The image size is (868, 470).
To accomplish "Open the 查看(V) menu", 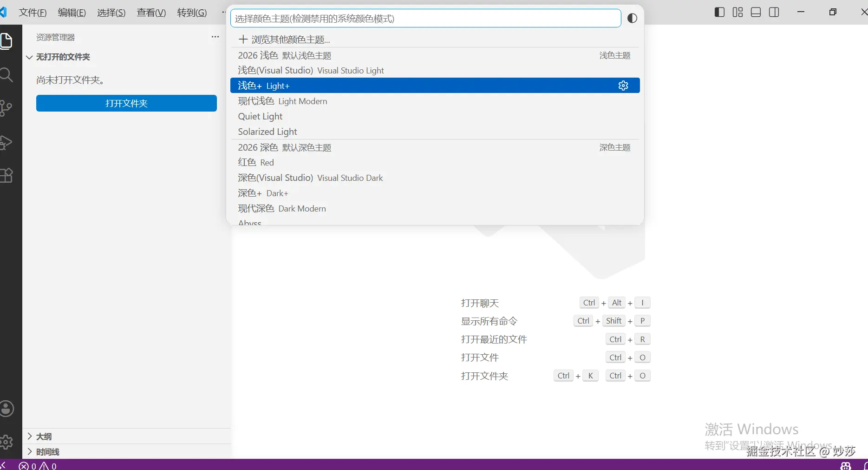I will pos(151,13).
